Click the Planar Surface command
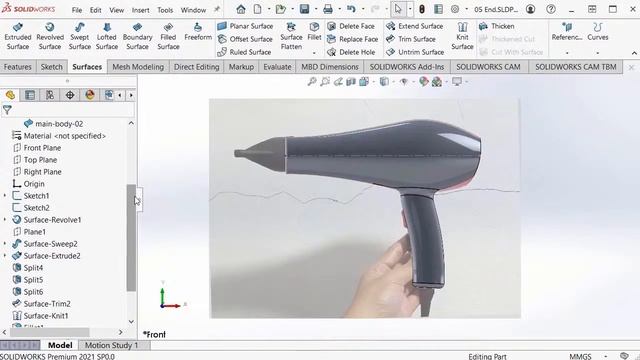 (x=245, y=26)
